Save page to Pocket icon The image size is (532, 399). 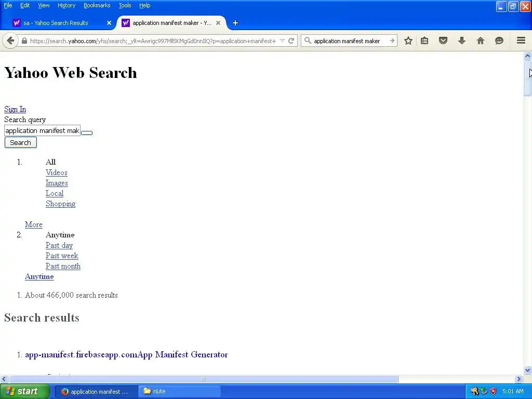pos(443,41)
